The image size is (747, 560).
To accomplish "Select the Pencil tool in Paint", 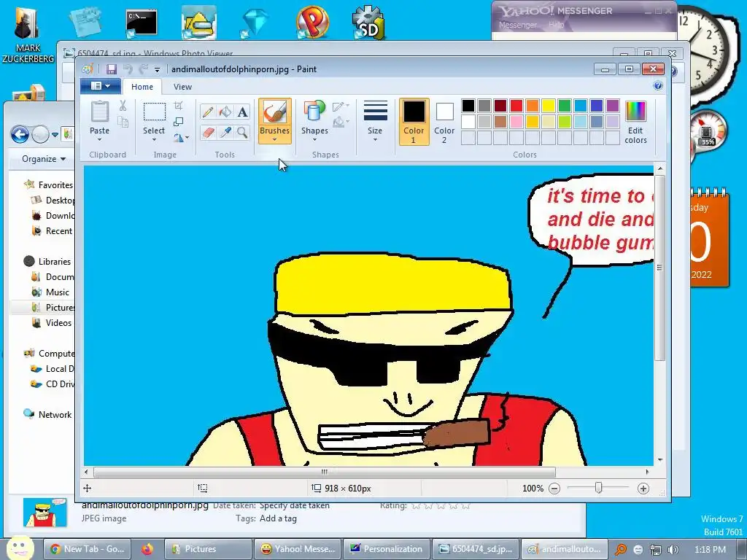I will 208,112.
